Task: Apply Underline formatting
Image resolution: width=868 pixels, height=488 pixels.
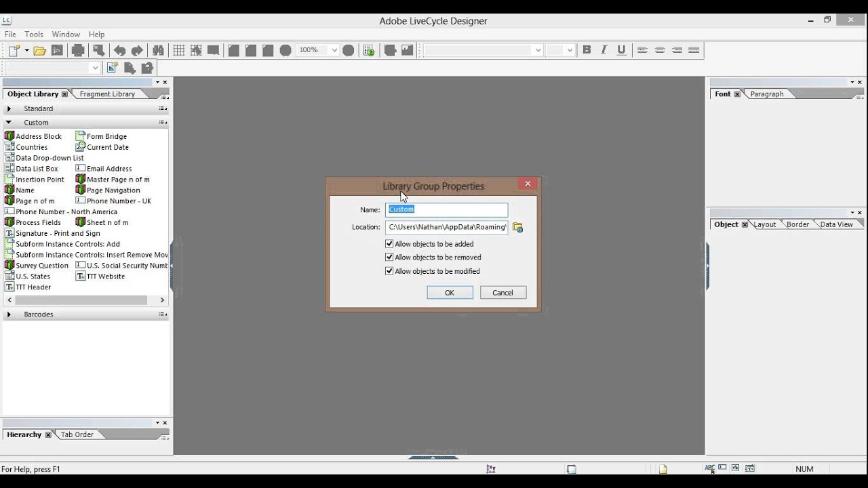Action: tap(621, 49)
